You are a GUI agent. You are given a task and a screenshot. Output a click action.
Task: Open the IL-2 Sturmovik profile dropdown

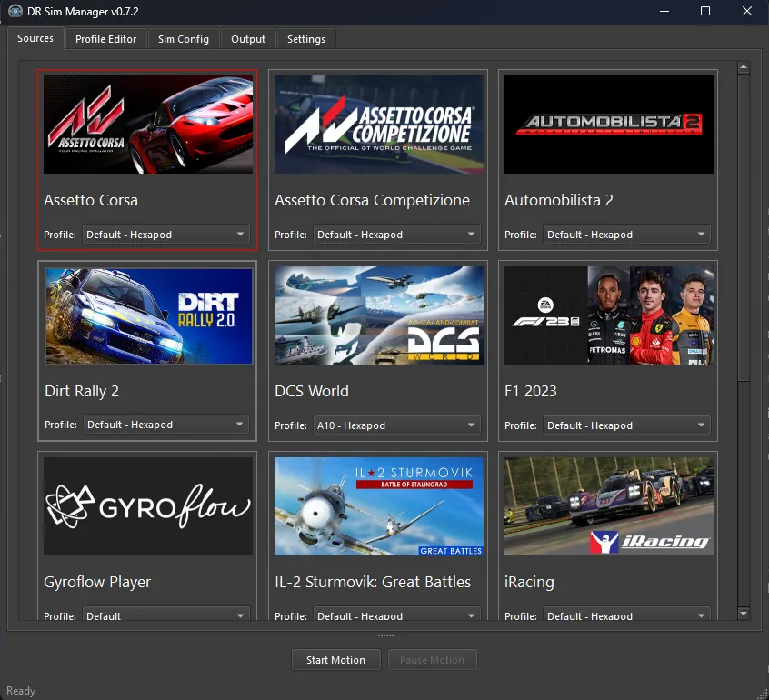(396, 614)
